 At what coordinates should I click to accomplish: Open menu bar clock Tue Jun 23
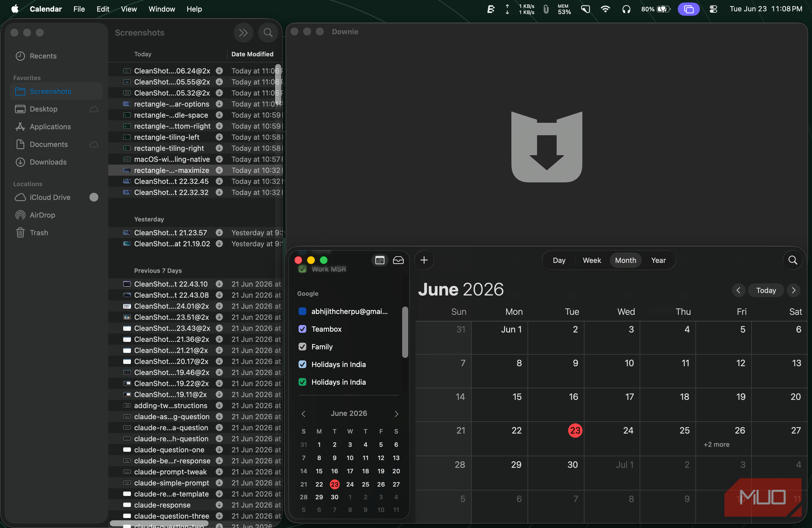[766, 9]
